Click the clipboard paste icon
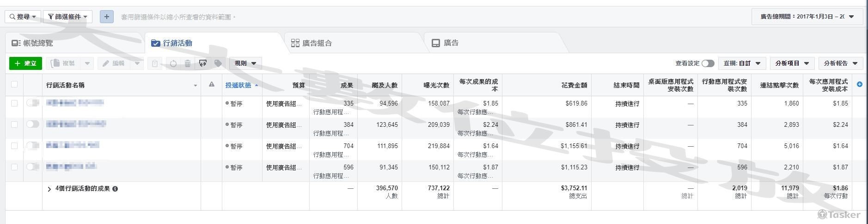The image size is (868, 224). [155, 63]
